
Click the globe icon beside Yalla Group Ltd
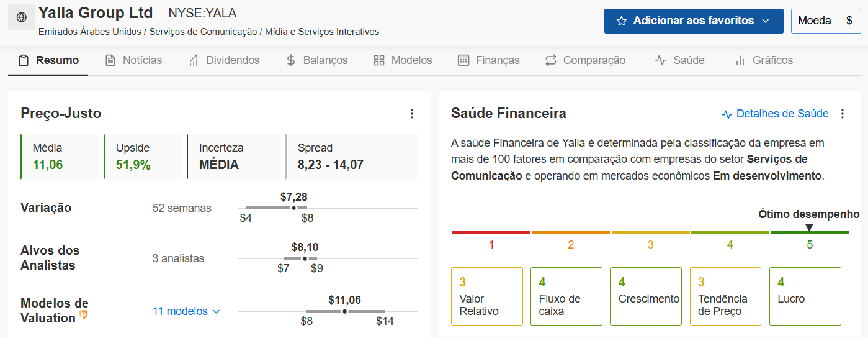[x=22, y=17]
